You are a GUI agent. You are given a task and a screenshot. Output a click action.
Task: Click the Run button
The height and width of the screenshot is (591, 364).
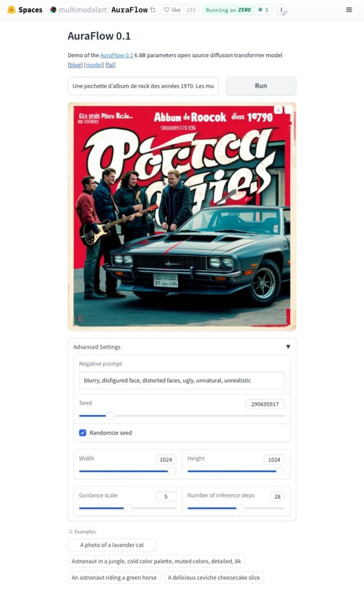click(x=261, y=86)
